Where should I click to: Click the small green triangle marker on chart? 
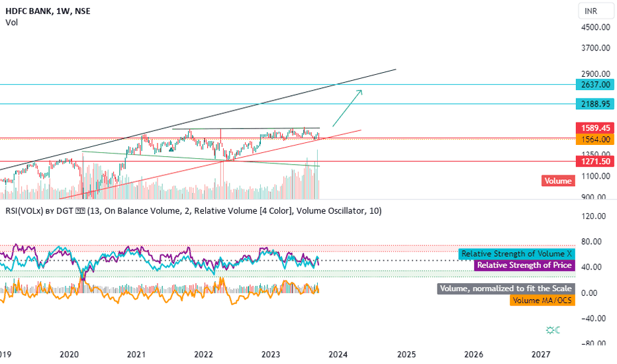171,149
